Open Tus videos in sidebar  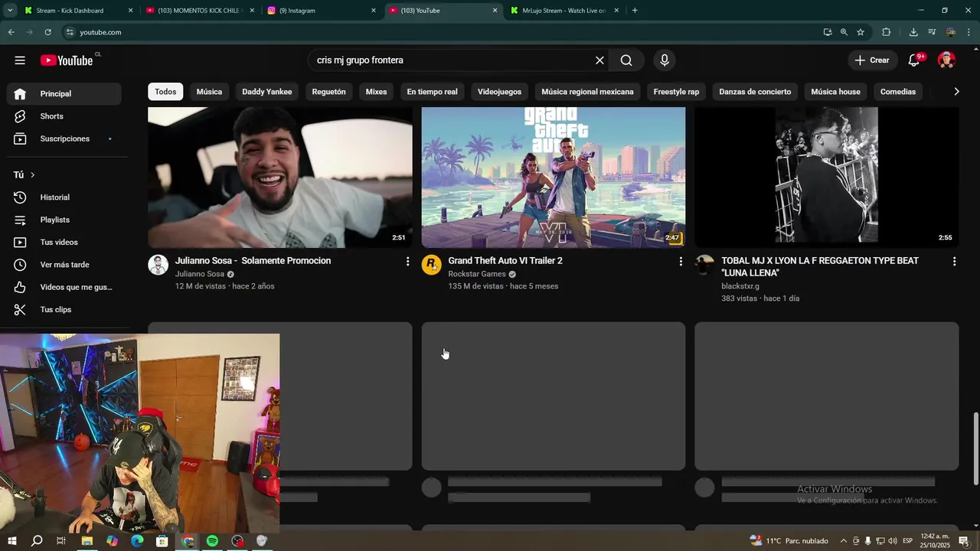click(64, 242)
